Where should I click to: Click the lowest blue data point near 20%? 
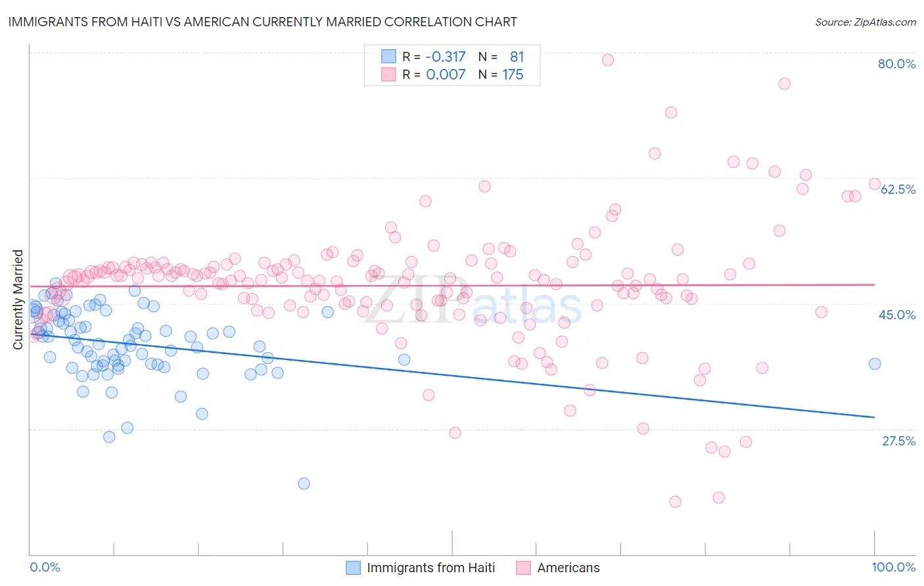pyautogui.click(x=304, y=484)
